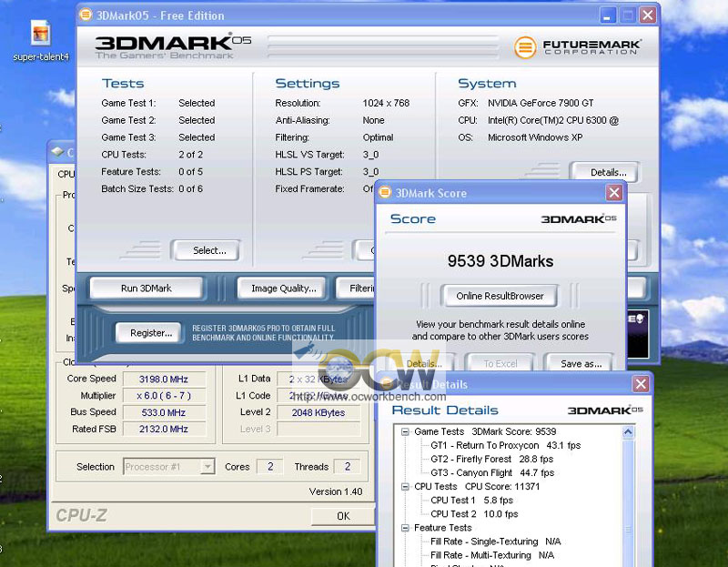Click CPU Score: 11371 text
728x567 pixels.
tap(502, 487)
